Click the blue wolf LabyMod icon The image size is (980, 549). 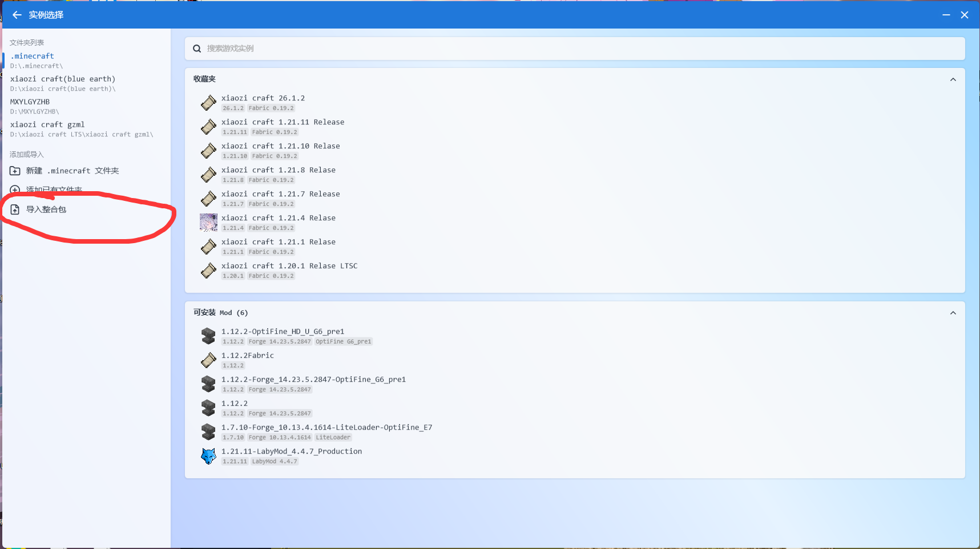pos(208,456)
